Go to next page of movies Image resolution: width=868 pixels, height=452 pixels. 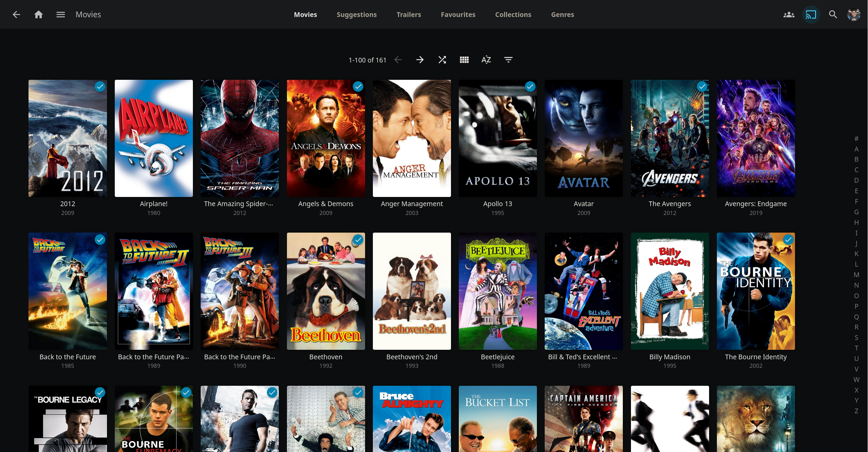click(420, 60)
